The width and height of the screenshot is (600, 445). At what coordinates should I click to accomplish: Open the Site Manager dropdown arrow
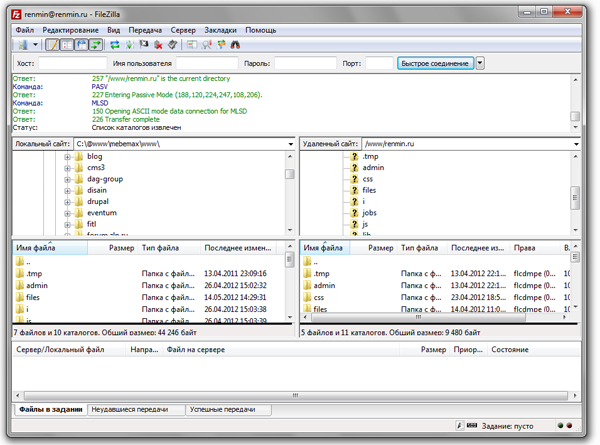[x=35, y=45]
